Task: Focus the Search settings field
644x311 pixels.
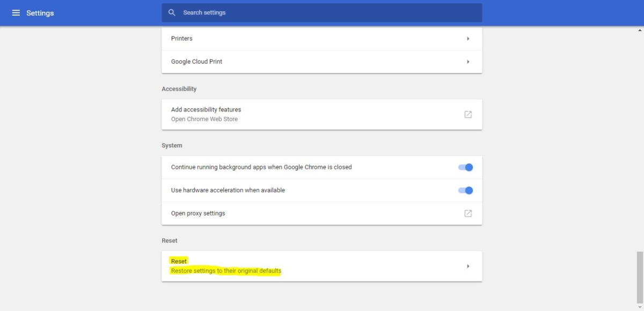Action: 321,12
